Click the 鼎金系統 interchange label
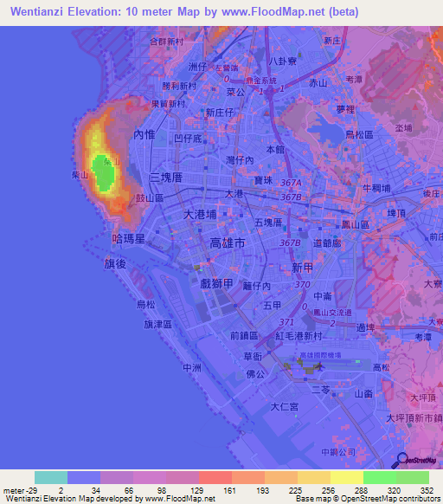 click(261, 81)
